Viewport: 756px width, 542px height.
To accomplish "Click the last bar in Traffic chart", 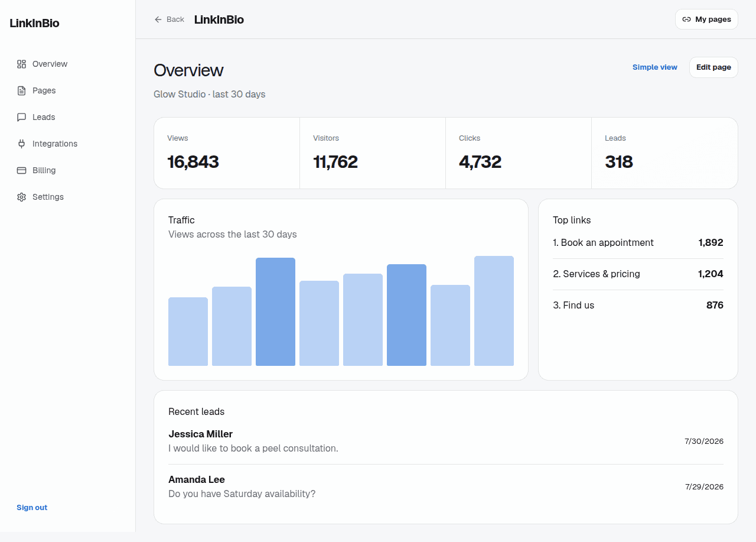I will [494, 311].
